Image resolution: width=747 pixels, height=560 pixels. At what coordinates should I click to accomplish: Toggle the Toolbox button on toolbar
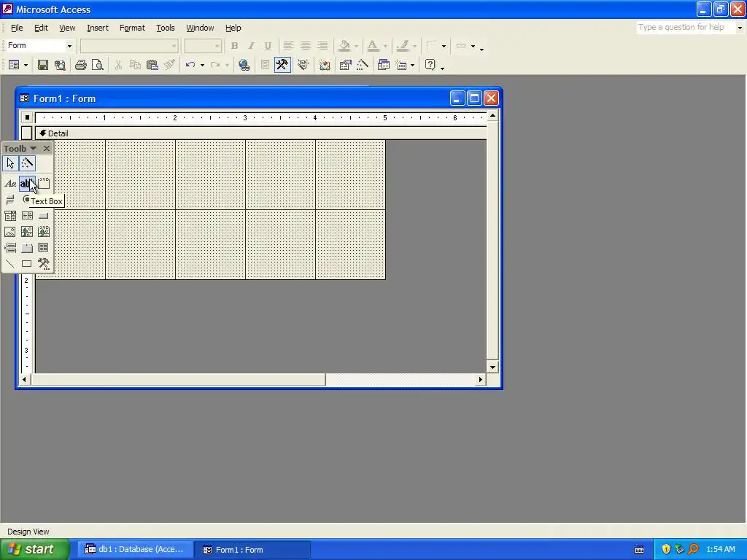point(282,65)
